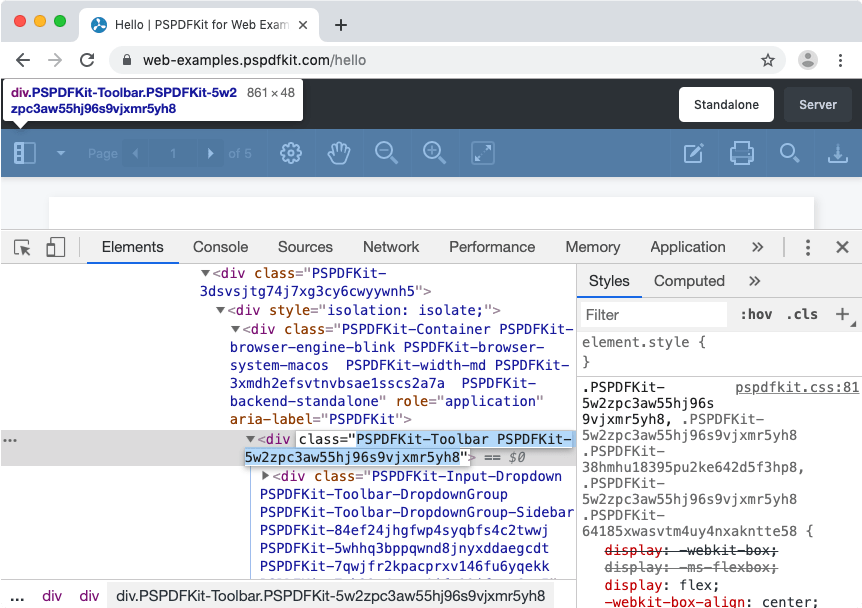Toggle the thumbnails sidebar panel icon
Viewport: 862px width, 608px height.
click(22, 152)
